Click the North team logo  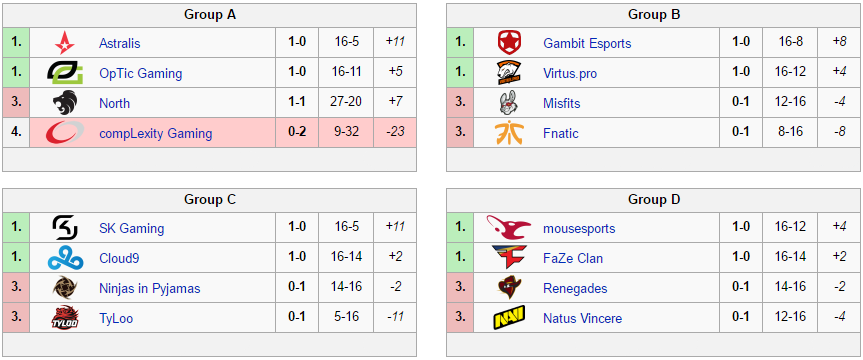pos(64,103)
